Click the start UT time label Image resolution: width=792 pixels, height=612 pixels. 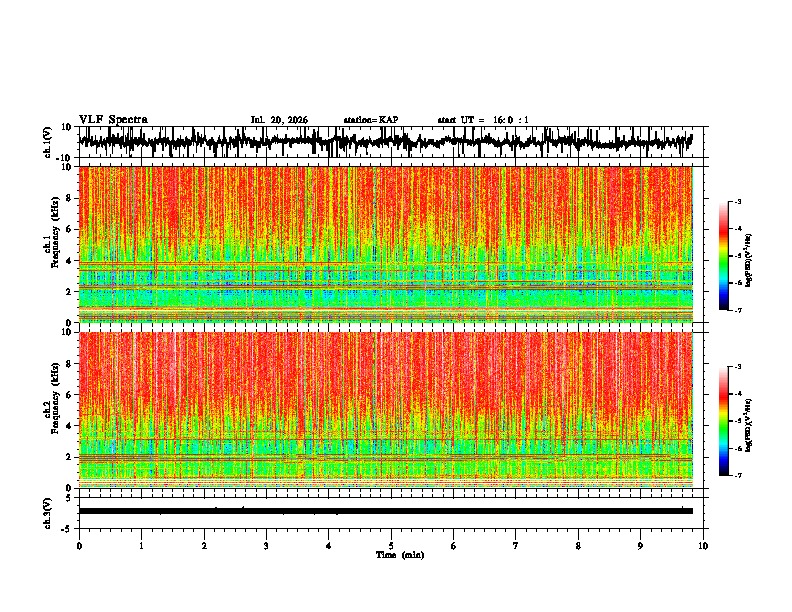tap(483, 120)
